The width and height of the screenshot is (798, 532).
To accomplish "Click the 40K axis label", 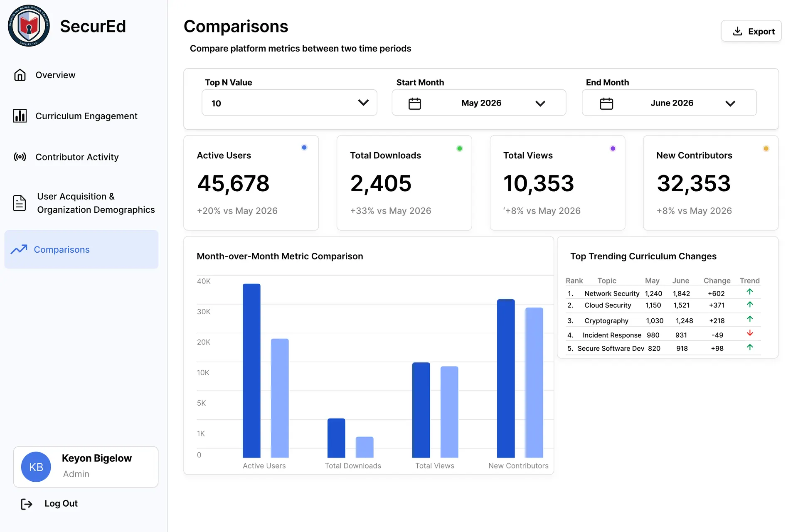I will click(204, 281).
